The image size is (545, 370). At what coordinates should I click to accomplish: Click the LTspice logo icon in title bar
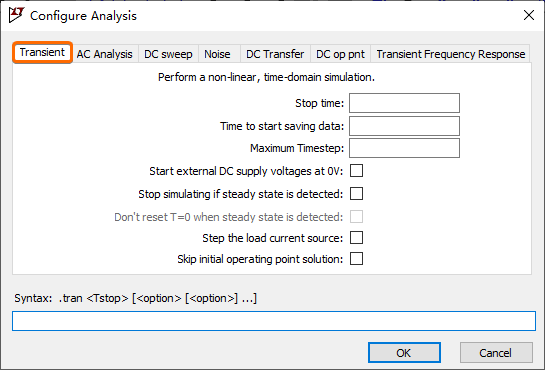(x=16, y=15)
